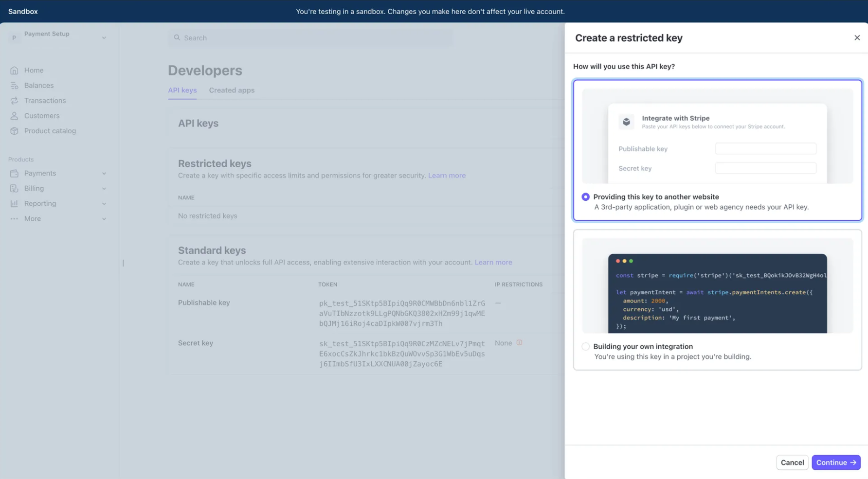The height and width of the screenshot is (479, 868).
Task: Open the Home section in the sidebar
Action: [x=15, y=70]
